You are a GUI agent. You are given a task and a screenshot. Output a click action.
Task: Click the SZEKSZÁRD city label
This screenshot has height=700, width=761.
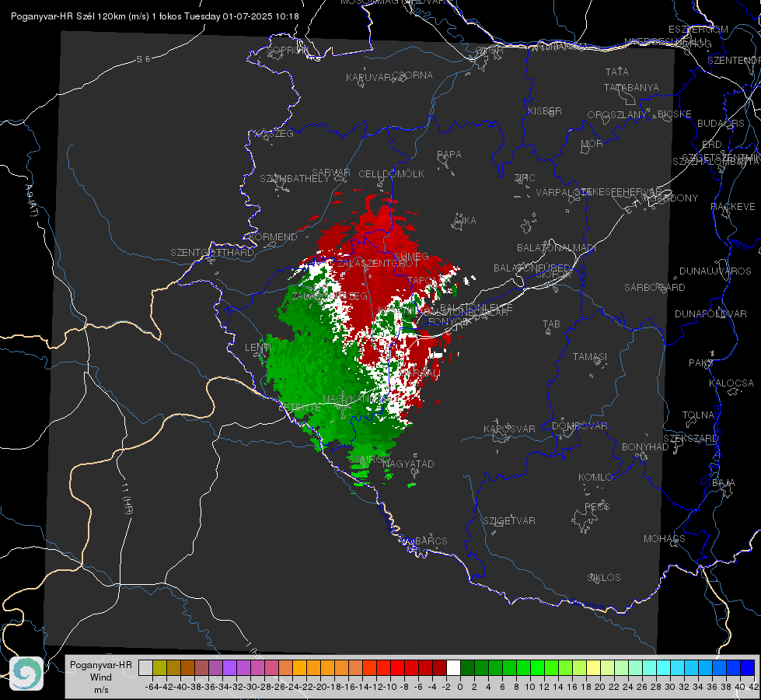690,439
